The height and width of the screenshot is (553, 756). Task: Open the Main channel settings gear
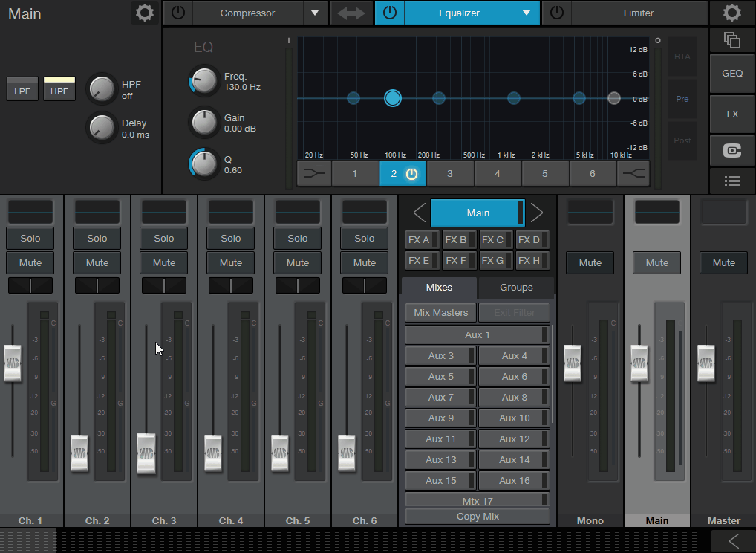[144, 13]
